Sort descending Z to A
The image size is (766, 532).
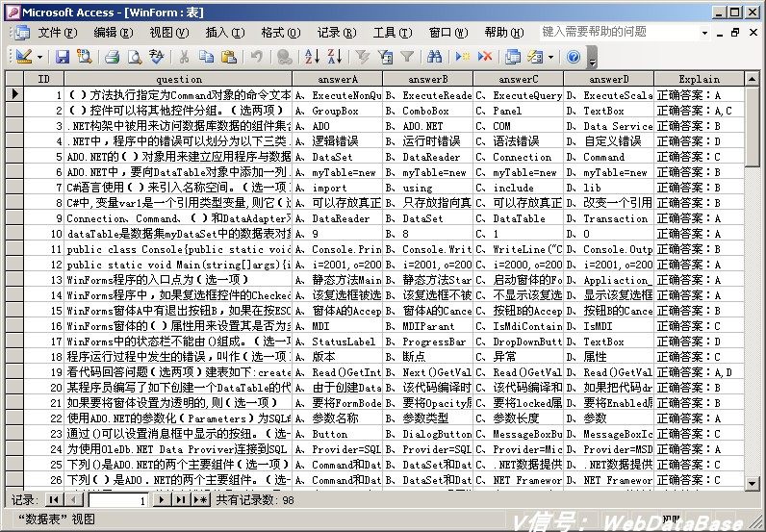(x=335, y=57)
